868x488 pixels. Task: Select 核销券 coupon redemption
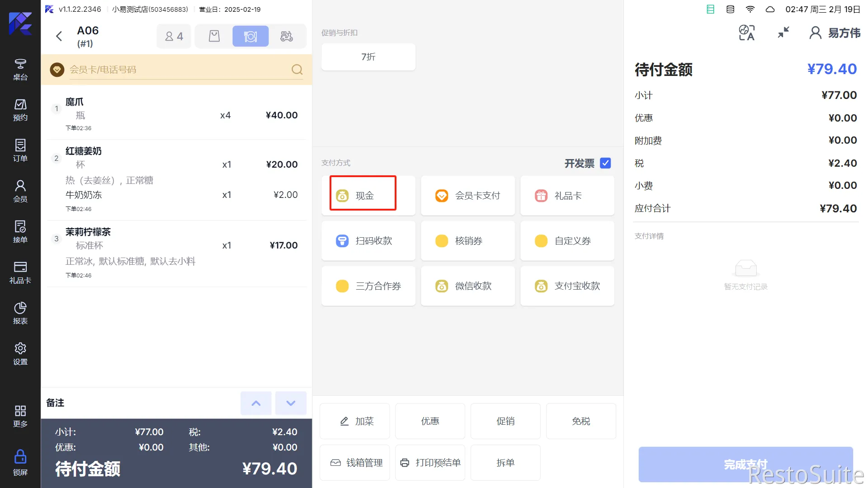click(467, 241)
